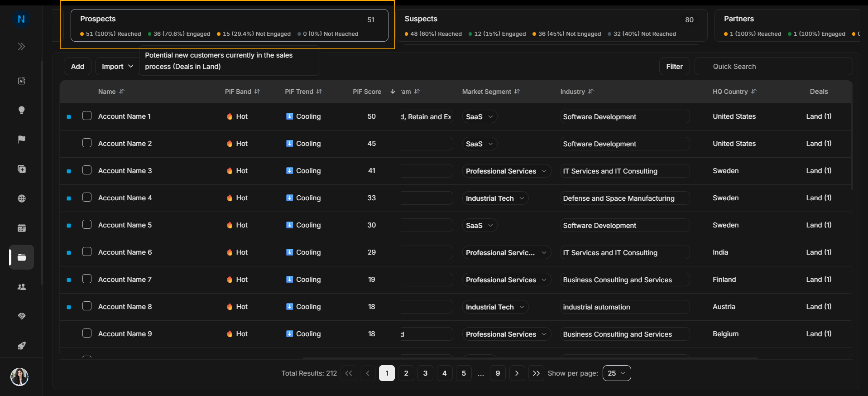Open the globe sidebar icon

pos(21,198)
